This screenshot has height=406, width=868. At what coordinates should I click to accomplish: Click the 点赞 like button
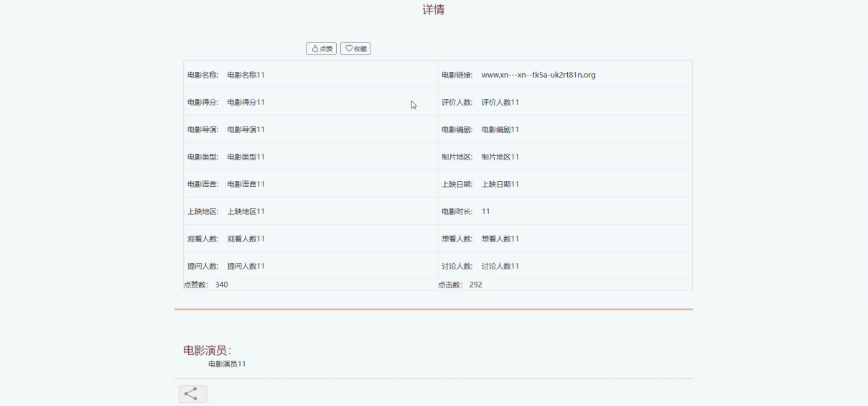(x=322, y=48)
